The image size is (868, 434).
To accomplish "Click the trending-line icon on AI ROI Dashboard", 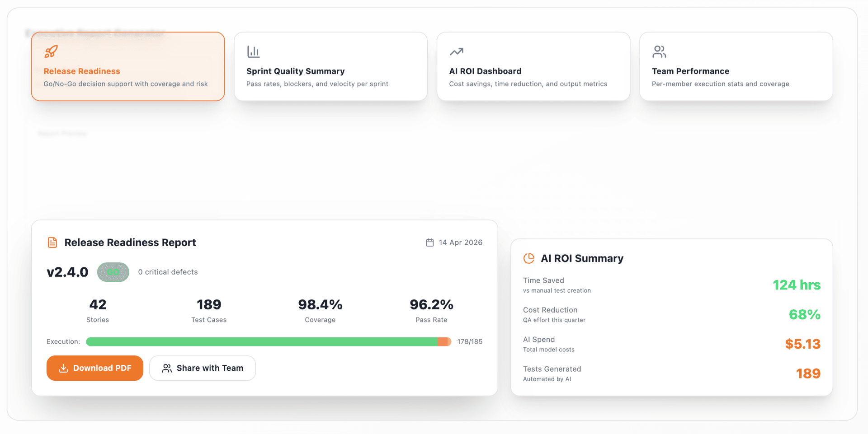I will pos(456,51).
